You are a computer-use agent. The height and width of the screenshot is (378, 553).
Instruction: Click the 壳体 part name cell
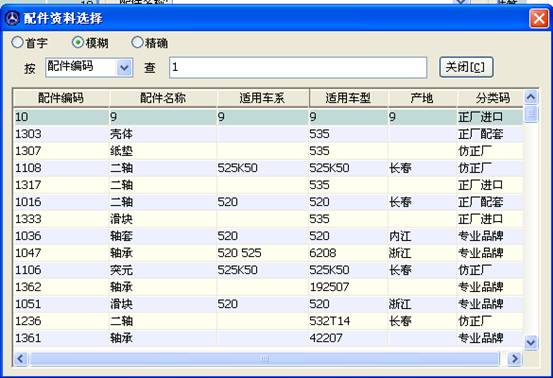pos(121,134)
